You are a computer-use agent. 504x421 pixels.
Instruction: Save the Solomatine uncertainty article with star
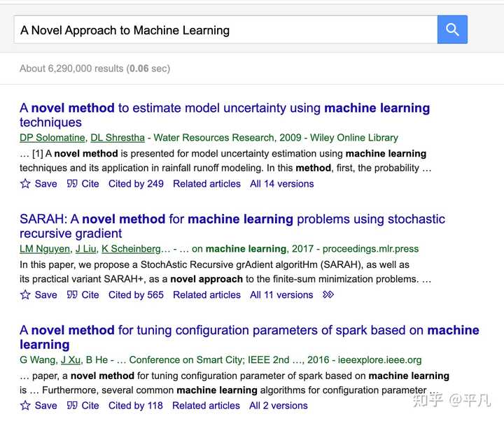click(x=25, y=184)
